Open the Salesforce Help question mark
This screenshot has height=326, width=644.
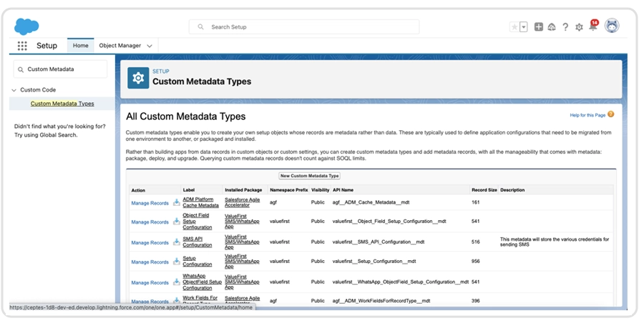click(x=565, y=27)
